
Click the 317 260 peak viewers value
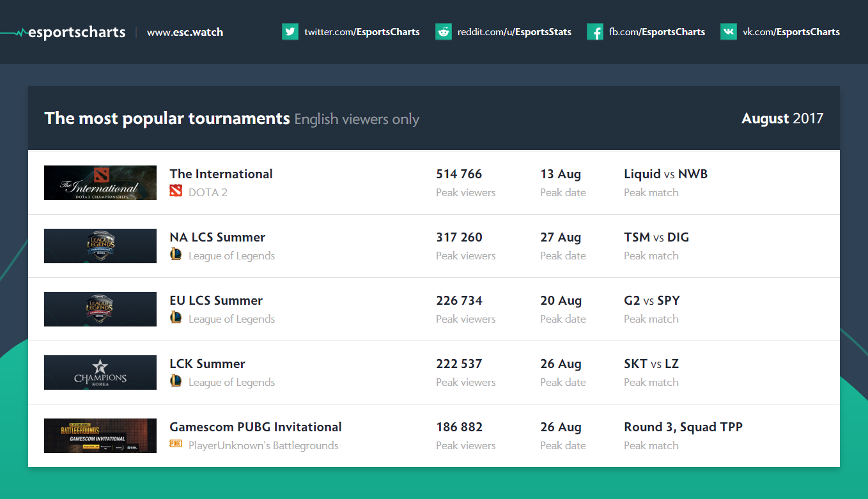point(459,237)
